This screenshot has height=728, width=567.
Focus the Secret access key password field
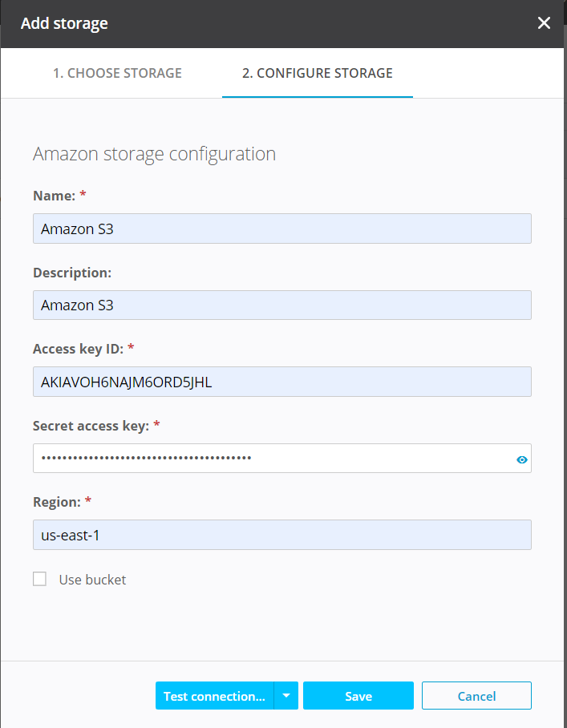[x=273, y=458]
